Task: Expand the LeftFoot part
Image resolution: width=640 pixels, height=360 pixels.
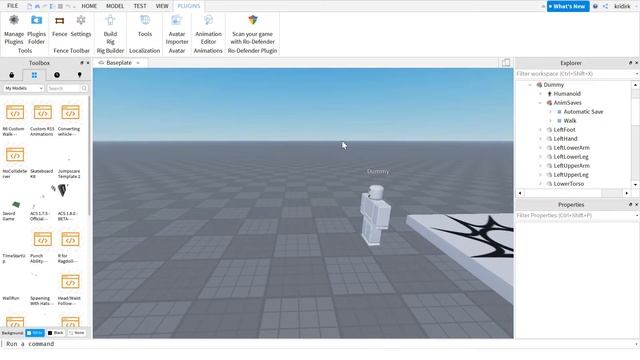Action: click(540, 129)
